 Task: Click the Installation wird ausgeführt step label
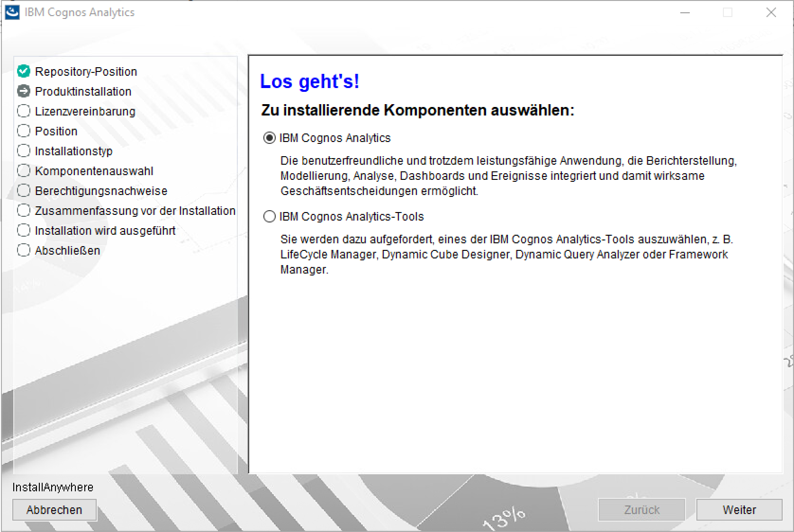point(105,231)
